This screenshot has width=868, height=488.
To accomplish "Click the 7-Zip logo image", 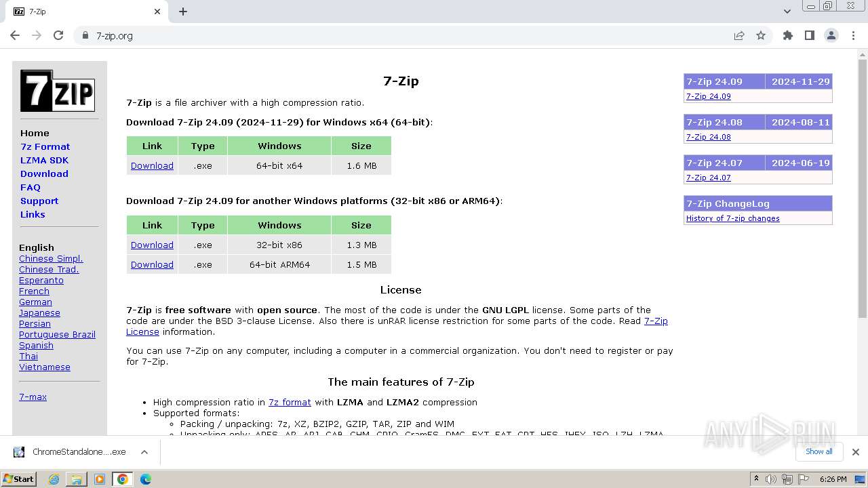I will click(x=58, y=91).
